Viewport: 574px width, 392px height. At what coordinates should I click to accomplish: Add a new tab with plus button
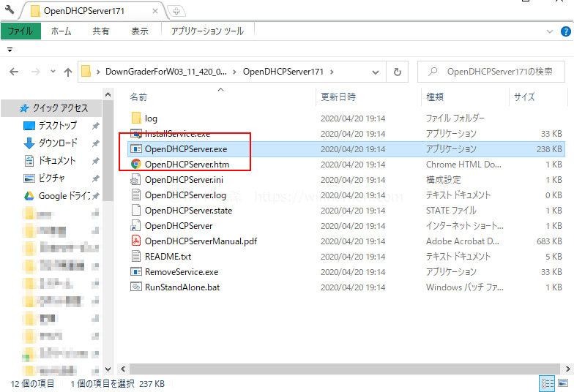coord(176,12)
